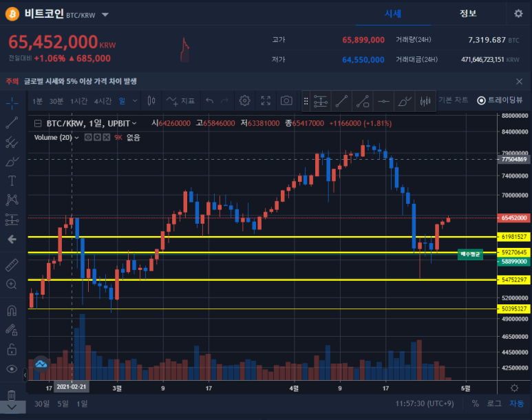Toggle percent scale mode

tap(476, 403)
